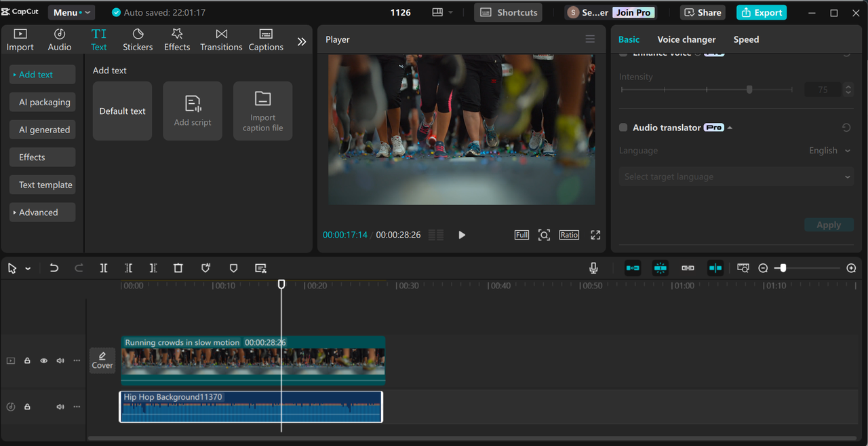The width and height of the screenshot is (868, 446).
Task: Open the Menu dropdown in title bar
Action: (71, 12)
